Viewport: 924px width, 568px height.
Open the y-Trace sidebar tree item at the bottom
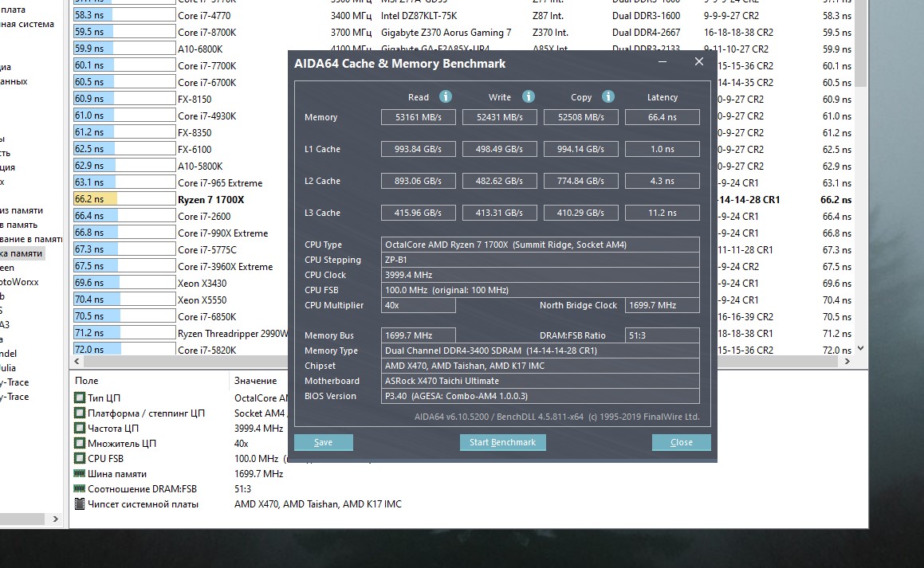point(14,397)
